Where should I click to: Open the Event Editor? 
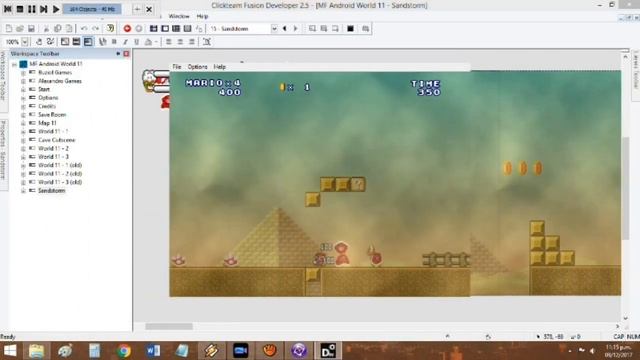pyautogui.click(x=176, y=29)
